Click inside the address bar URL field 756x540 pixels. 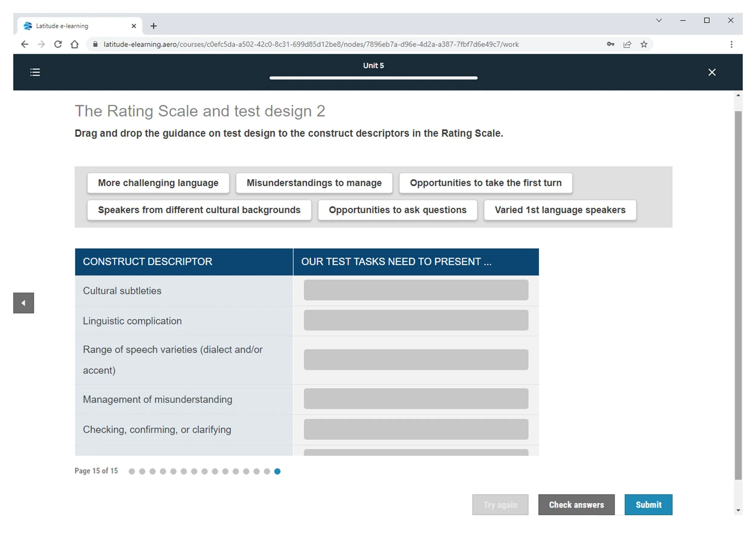(x=299, y=44)
